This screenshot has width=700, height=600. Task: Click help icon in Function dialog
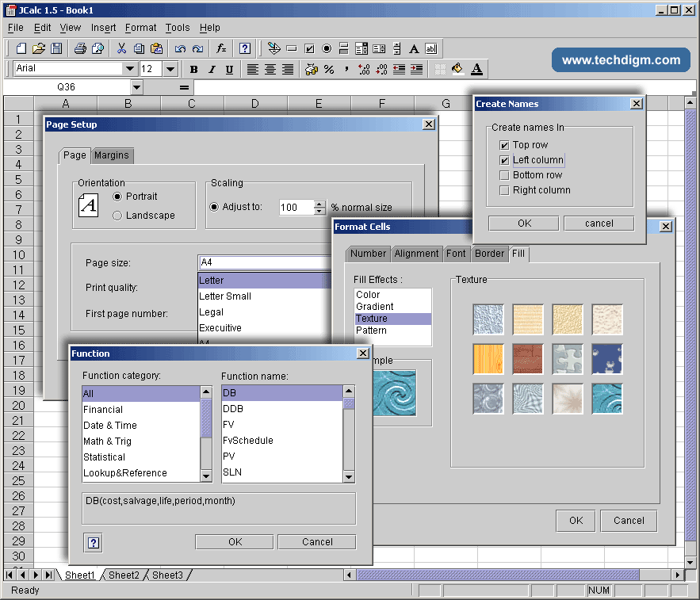(94, 543)
